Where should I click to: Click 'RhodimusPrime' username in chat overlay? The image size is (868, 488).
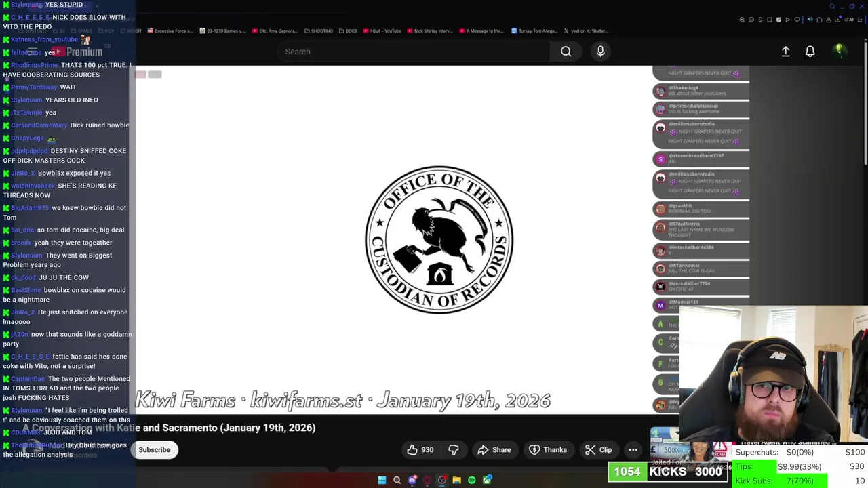(x=35, y=65)
